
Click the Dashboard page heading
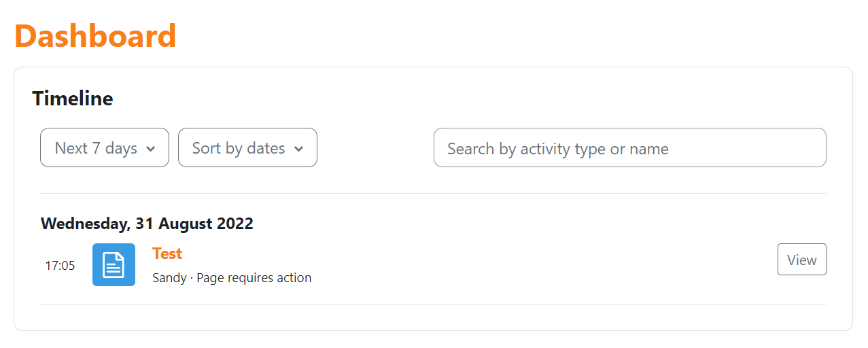pyautogui.click(x=95, y=35)
